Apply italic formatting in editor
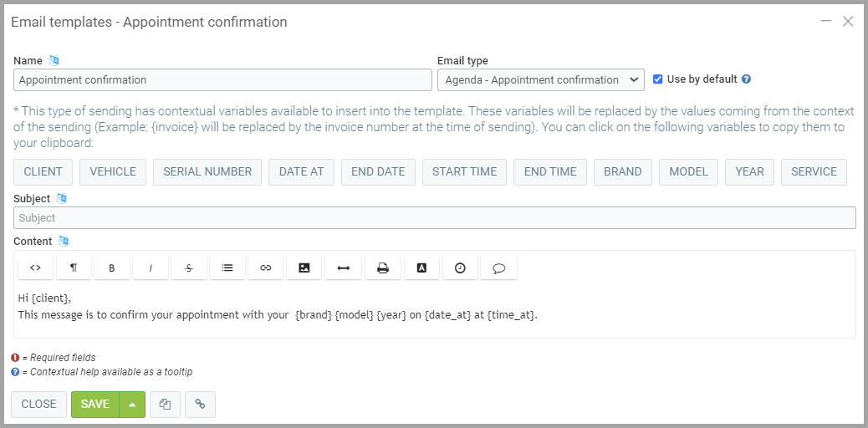Viewport: 868px width, 428px height. [x=151, y=267]
